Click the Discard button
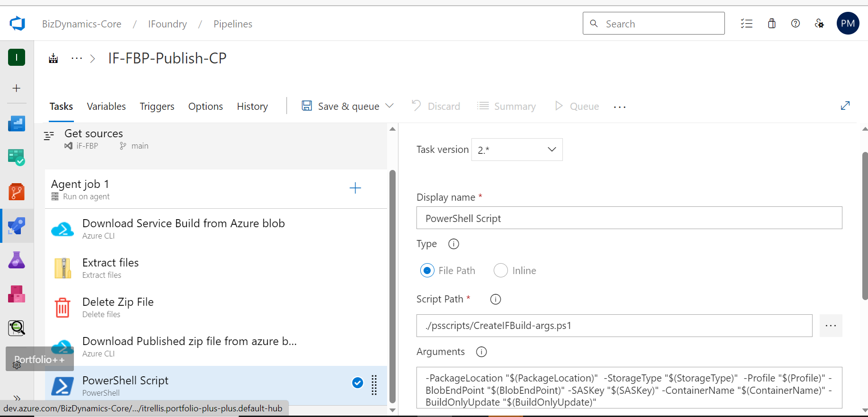This screenshot has height=417, width=868. point(436,106)
